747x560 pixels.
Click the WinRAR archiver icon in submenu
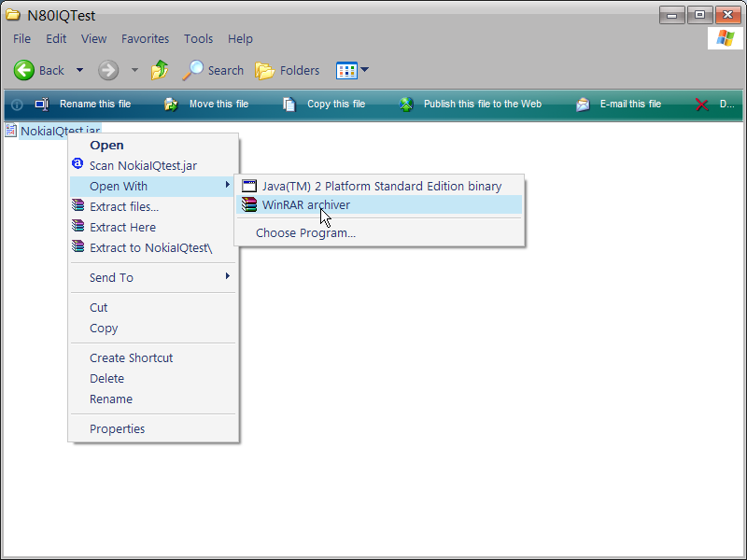pyautogui.click(x=249, y=204)
